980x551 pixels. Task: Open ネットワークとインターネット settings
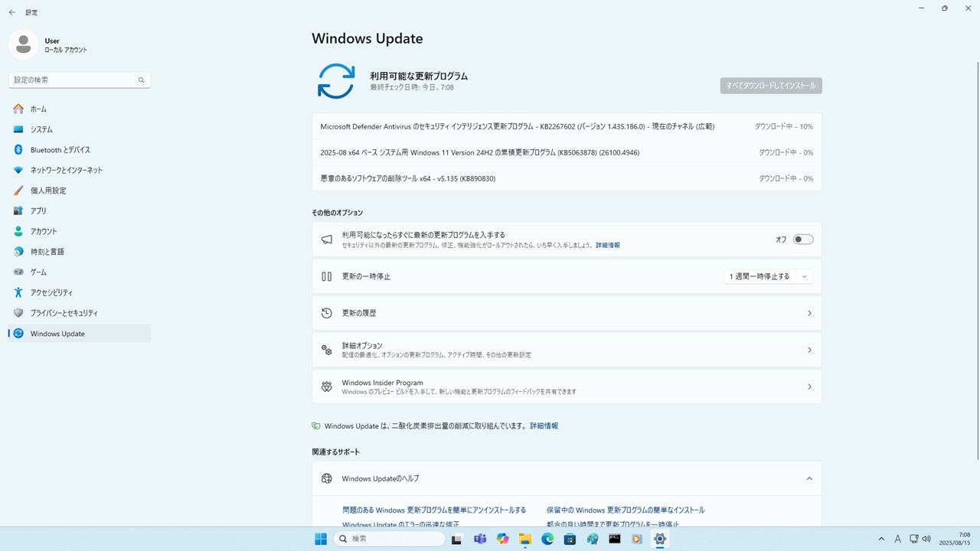coord(80,170)
